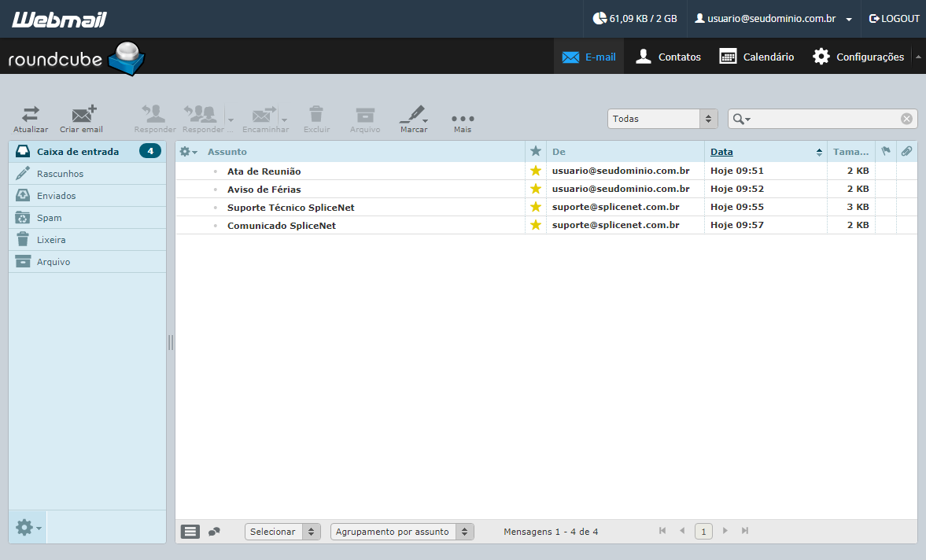Open the Marcar marking tool
The width and height of the screenshot is (926, 560).
click(x=413, y=119)
